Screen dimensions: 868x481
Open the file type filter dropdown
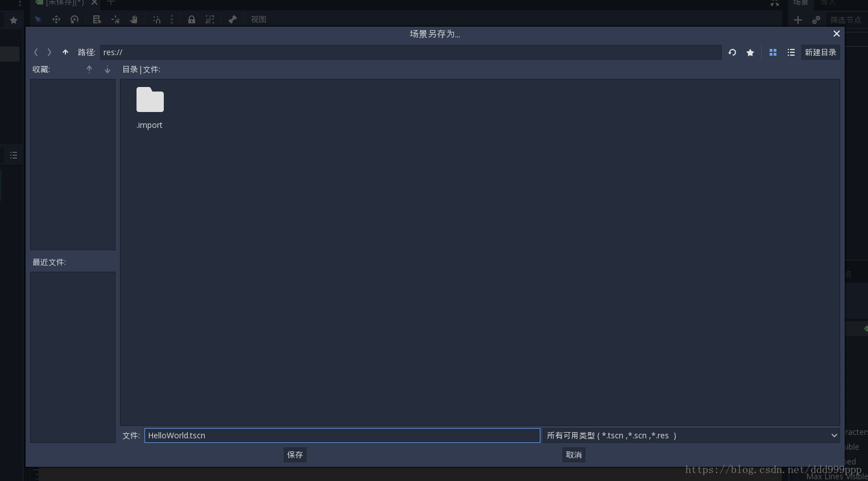pos(691,436)
